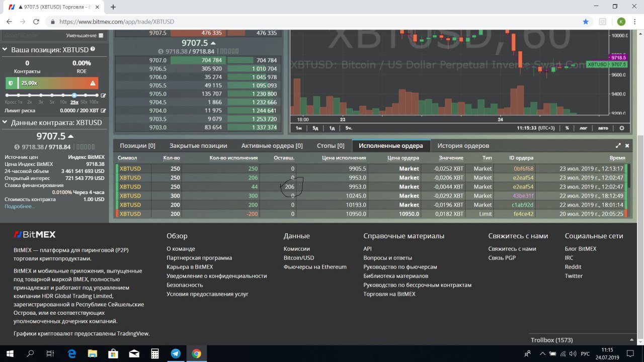Toggle percent scale on chart
This screenshot has width=644, height=362.
point(567,128)
